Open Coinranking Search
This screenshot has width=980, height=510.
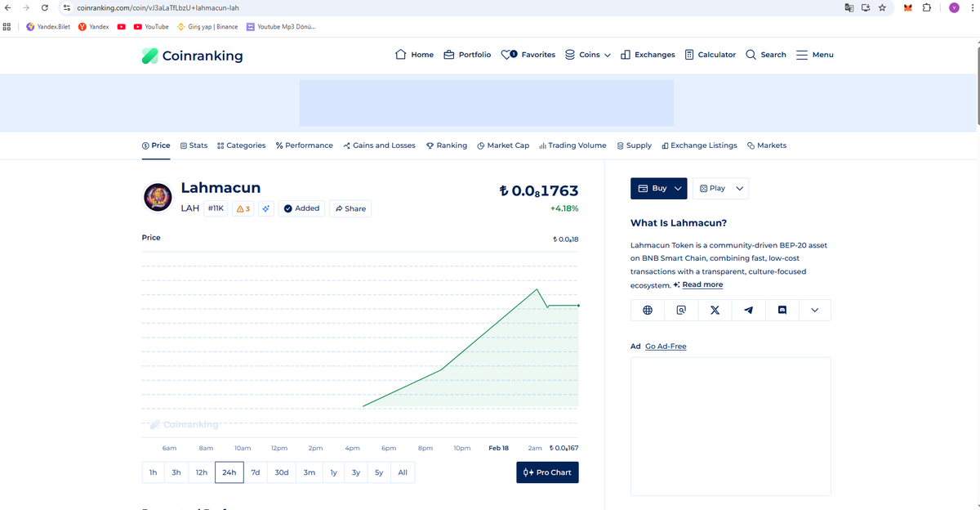click(x=765, y=55)
